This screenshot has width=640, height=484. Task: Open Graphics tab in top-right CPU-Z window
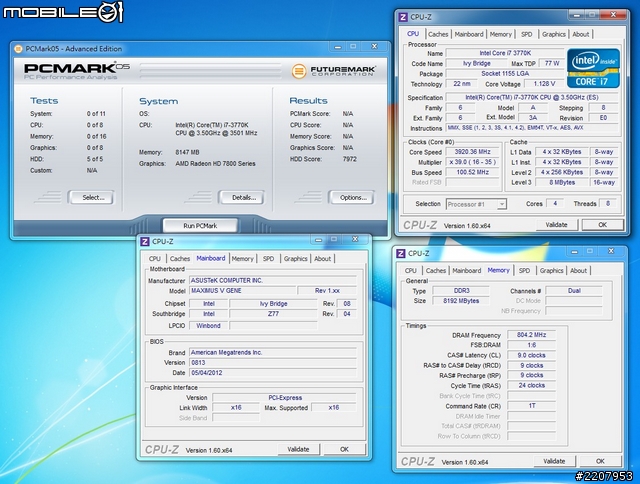(553, 34)
